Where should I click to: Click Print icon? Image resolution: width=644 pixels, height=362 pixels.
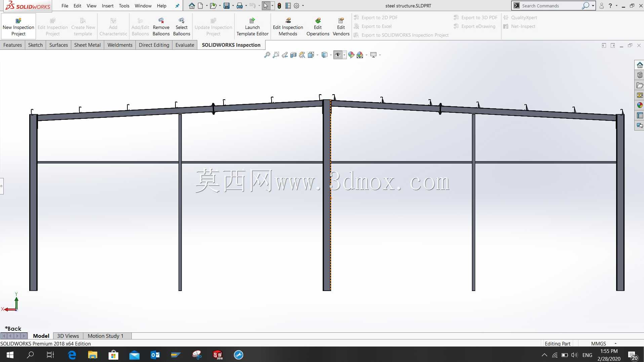click(240, 6)
